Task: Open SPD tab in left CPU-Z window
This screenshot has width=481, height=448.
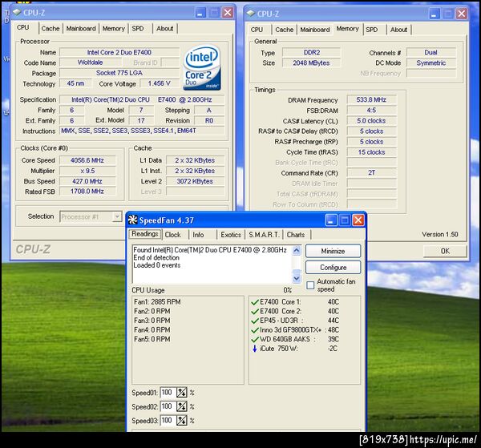Action: coord(138,29)
